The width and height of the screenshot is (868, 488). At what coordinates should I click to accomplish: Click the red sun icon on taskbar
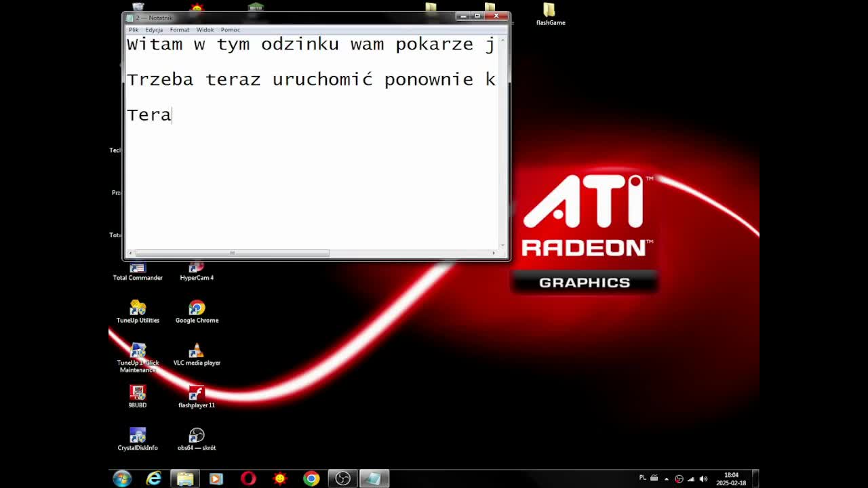[x=279, y=479]
